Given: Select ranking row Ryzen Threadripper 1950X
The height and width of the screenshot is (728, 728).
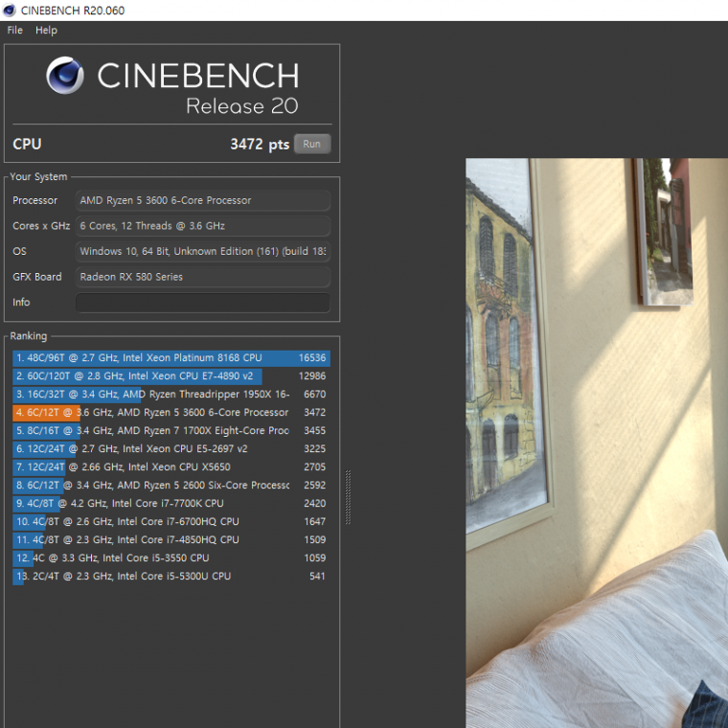Looking at the screenshot, I should (171, 395).
